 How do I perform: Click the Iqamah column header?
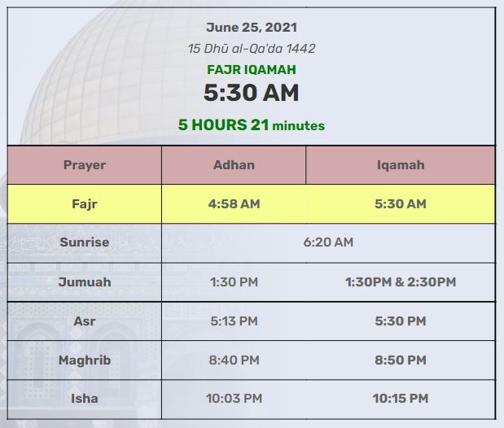401,165
